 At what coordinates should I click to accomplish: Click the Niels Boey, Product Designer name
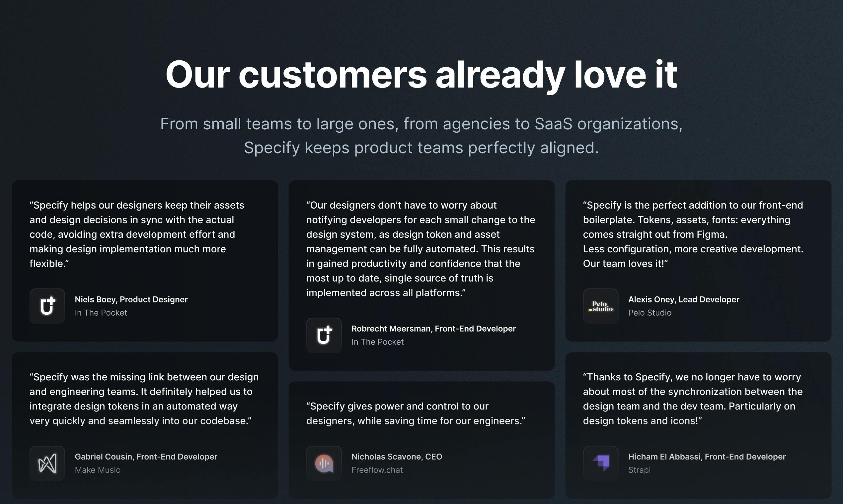point(131,299)
